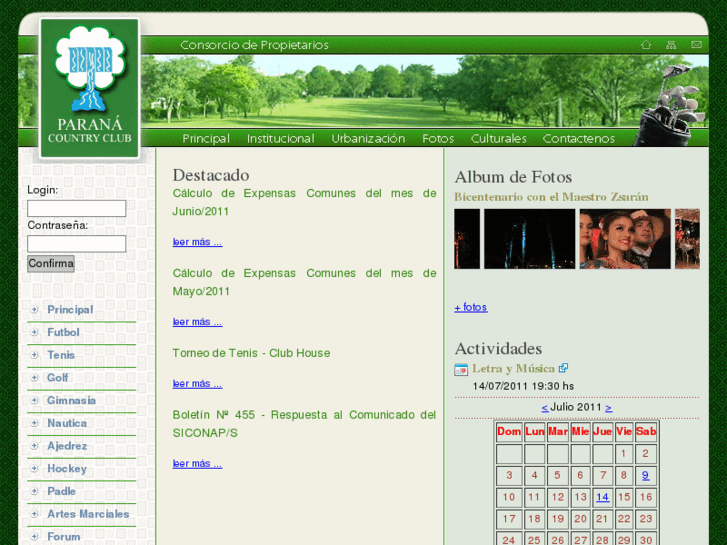Open Forum sidebar link
This screenshot has height=545, width=727.
pyautogui.click(x=64, y=537)
